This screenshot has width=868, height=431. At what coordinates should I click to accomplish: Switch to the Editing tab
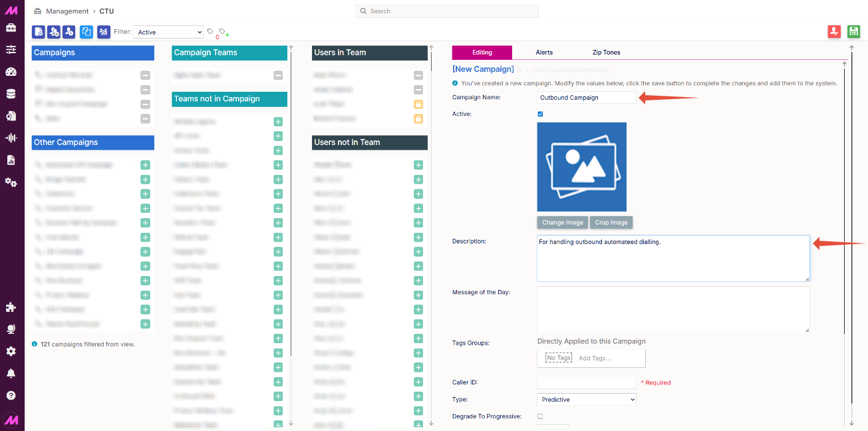point(482,53)
